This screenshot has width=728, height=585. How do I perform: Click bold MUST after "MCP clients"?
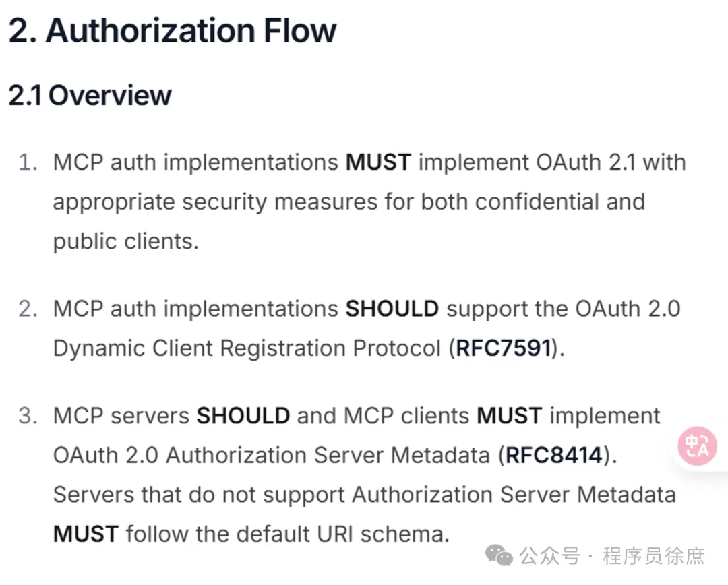(509, 416)
